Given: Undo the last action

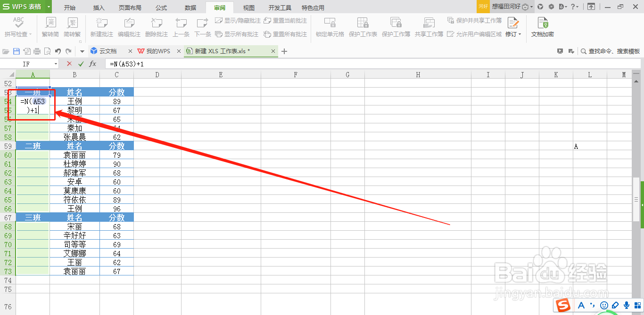Looking at the screenshot, I should [58, 51].
